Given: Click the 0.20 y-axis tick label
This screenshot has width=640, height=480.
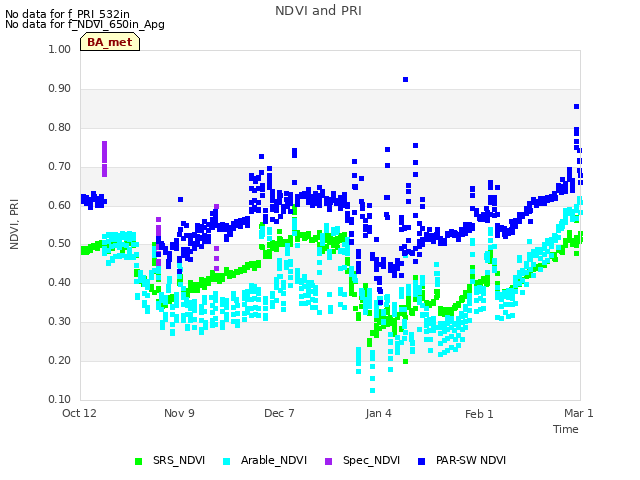Looking at the screenshot, I should (60, 360).
